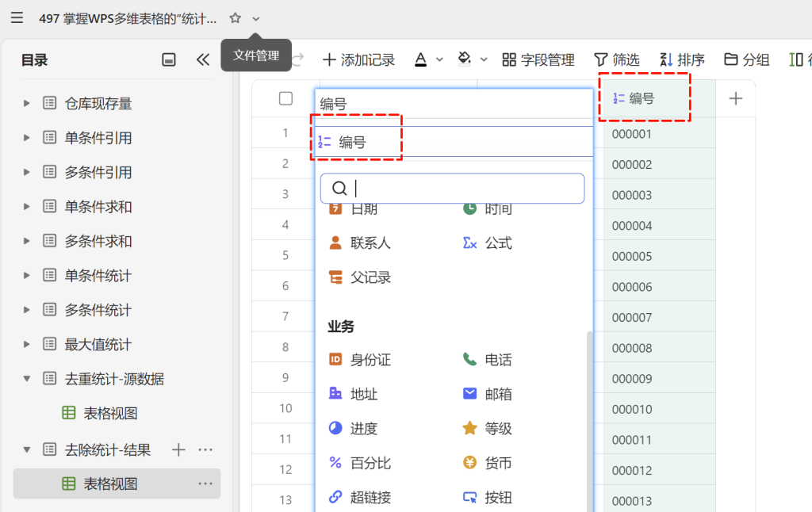Expand the 多条件引用 tree item
The height and width of the screenshot is (512, 812).
[x=26, y=173]
